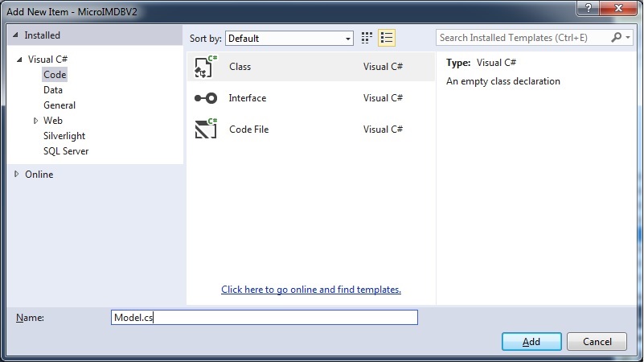Select the Interface template icon

[x=205, y=98]
